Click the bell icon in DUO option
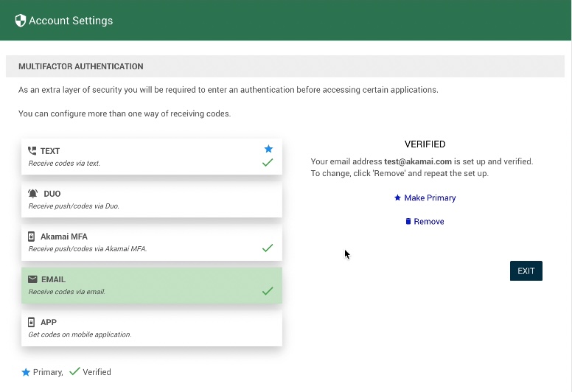The image size is (572, 392). pos(33,194)
